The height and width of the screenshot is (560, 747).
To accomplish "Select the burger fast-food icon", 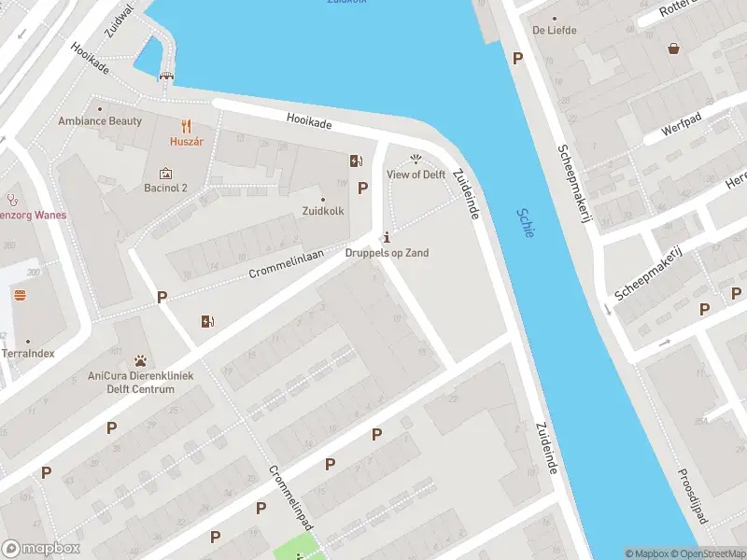I will (20, 295).
